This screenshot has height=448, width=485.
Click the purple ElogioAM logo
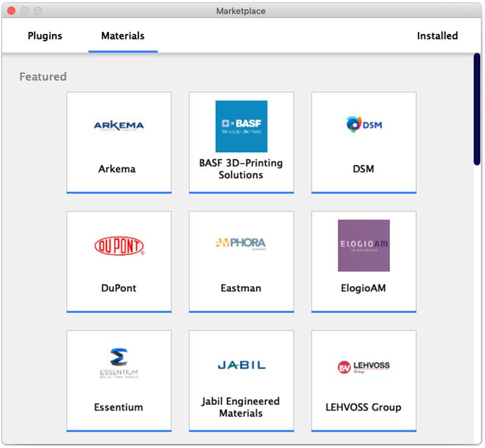click(364, 246)
